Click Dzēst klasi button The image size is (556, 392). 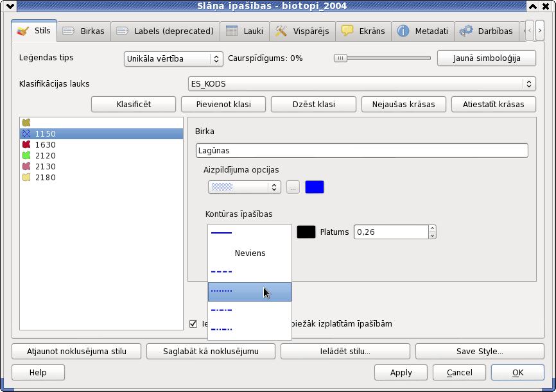coord(313,104)
